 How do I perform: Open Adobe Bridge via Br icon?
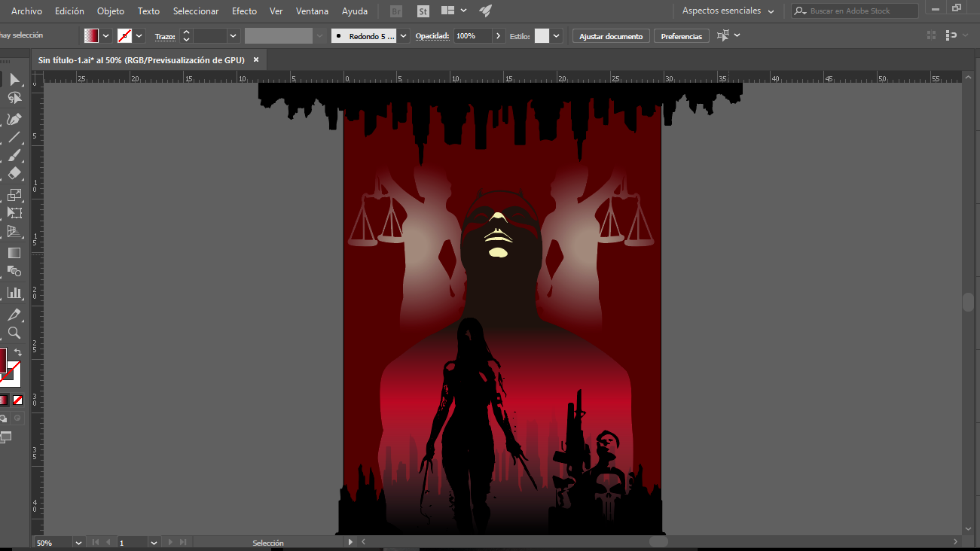[x=396, y=11]
